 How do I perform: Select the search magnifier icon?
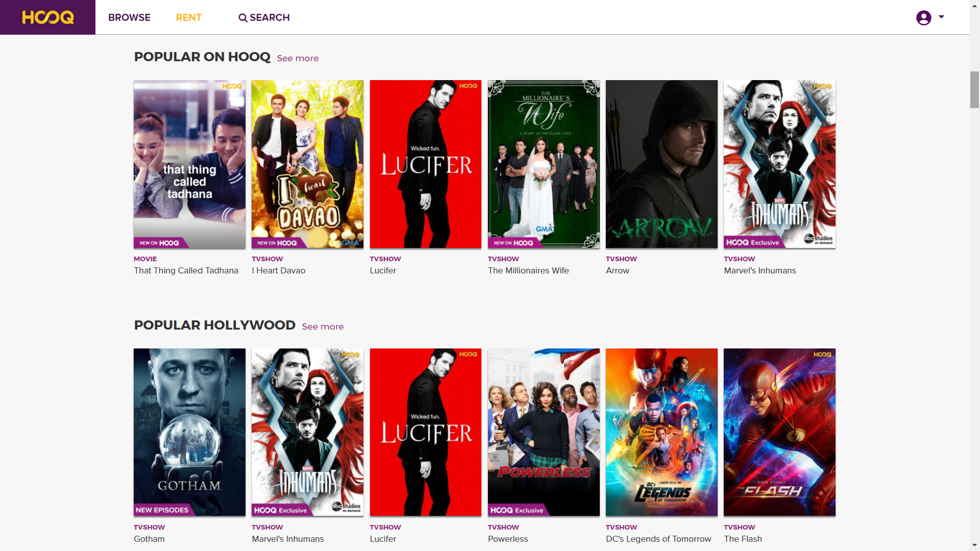click(x=243, y=17)
